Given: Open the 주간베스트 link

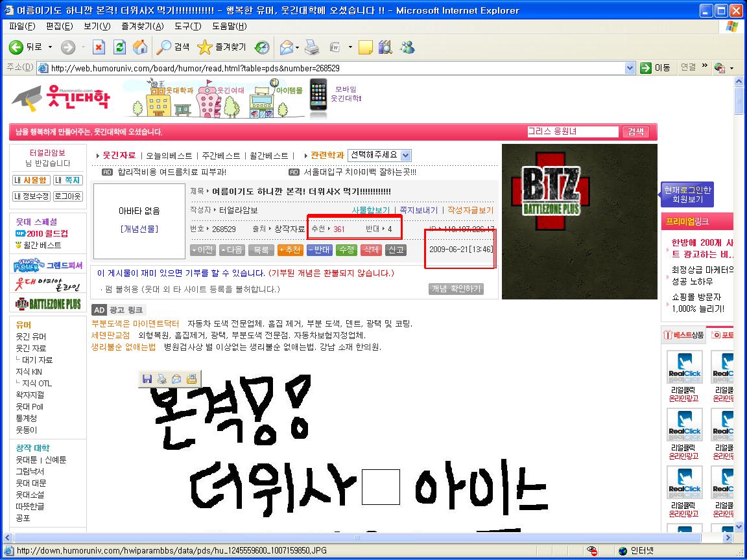Looking at the screenshot, I should [221, 156].
